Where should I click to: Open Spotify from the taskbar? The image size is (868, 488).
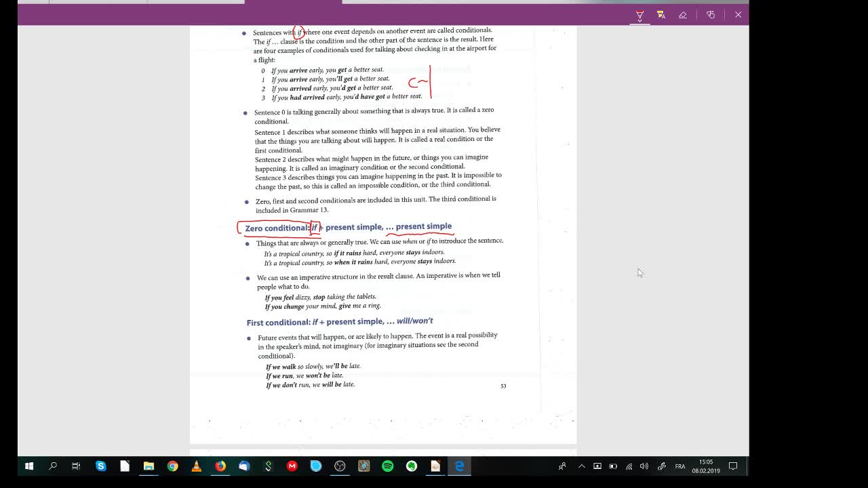tap(388, 466)
